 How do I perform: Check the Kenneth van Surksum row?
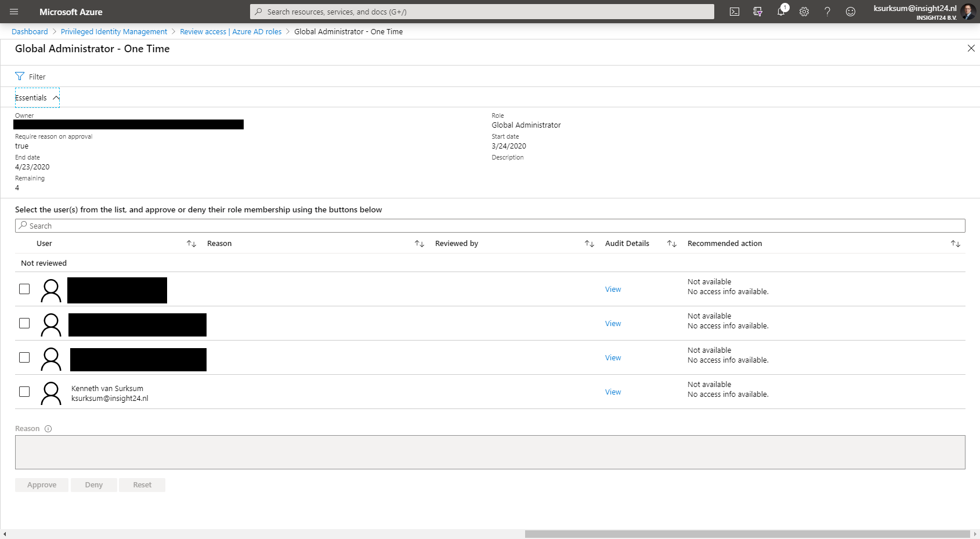pyautogui.click(x=24, y=392)
